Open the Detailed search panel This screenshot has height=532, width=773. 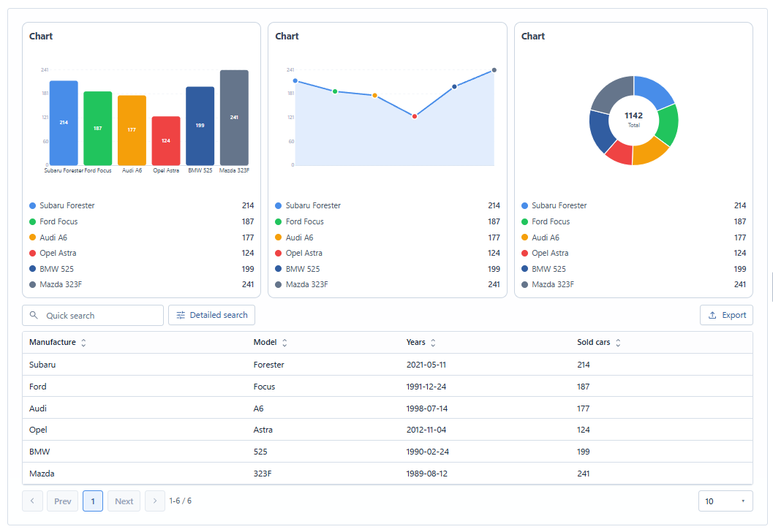(x=211, y=315)
